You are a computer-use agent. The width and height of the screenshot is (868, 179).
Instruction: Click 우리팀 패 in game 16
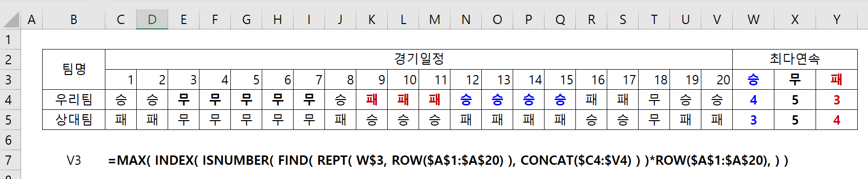(591, 100)
